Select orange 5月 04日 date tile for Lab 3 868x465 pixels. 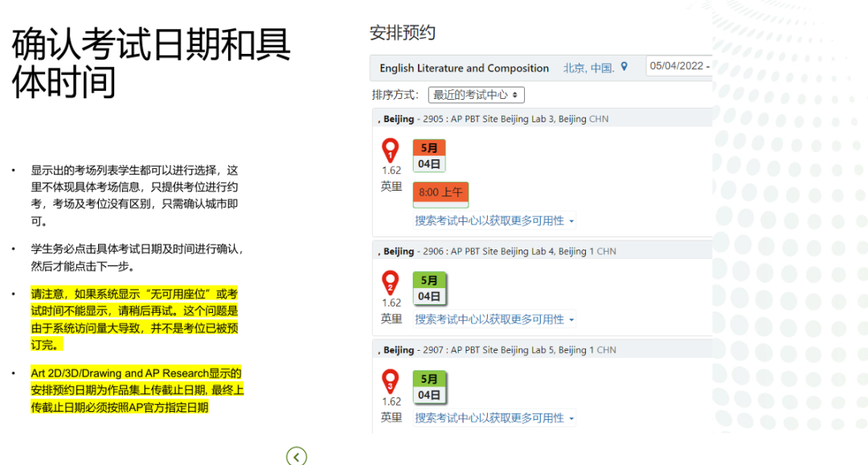pos(429,156)
